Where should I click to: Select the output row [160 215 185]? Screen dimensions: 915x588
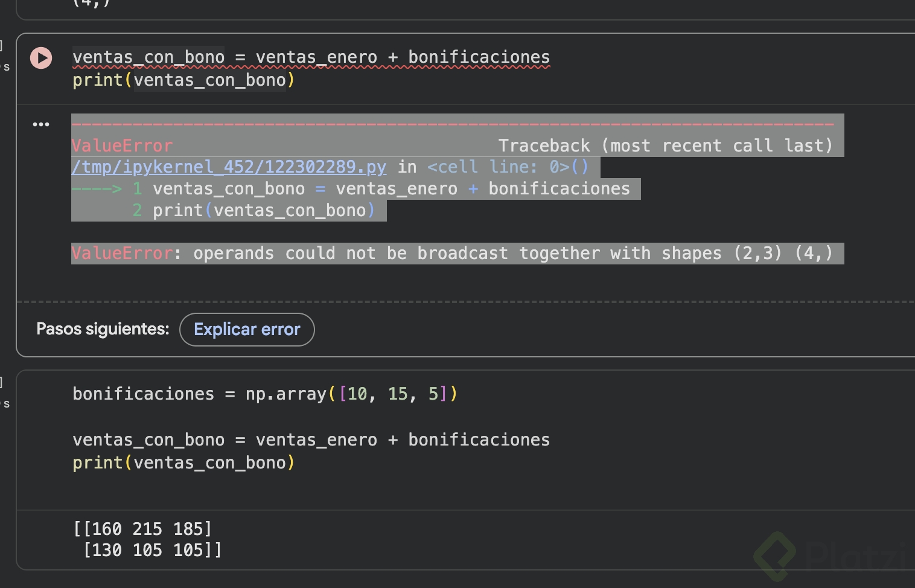pos(142,529)
